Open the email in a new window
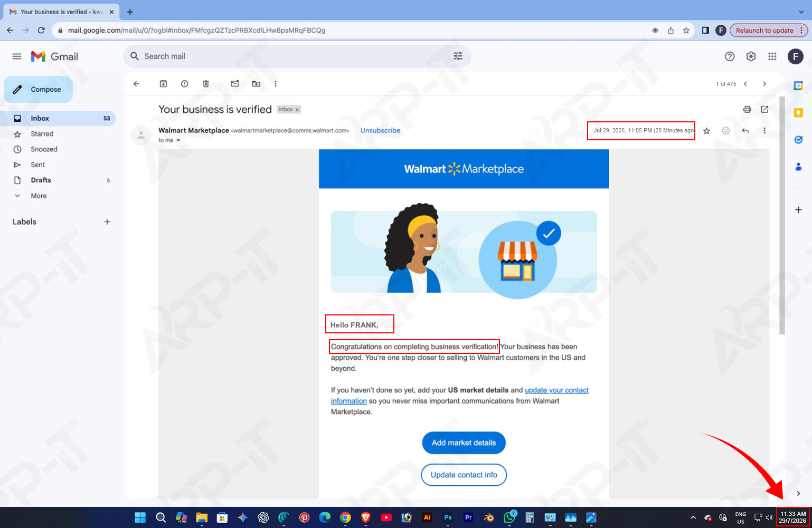This screenshot has width=812, height=528. [x=764, y=109]
